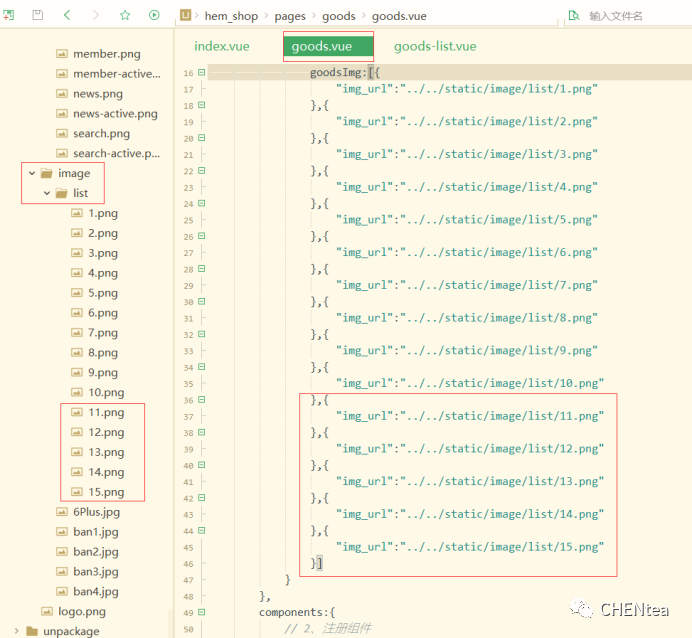Click the back navigation arrow
This screenshot has width=692, height=638.
[67, 15]
